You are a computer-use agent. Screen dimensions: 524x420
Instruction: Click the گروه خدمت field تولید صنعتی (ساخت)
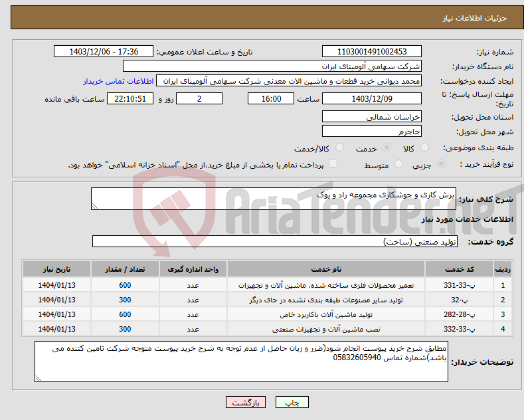point(275,241)
